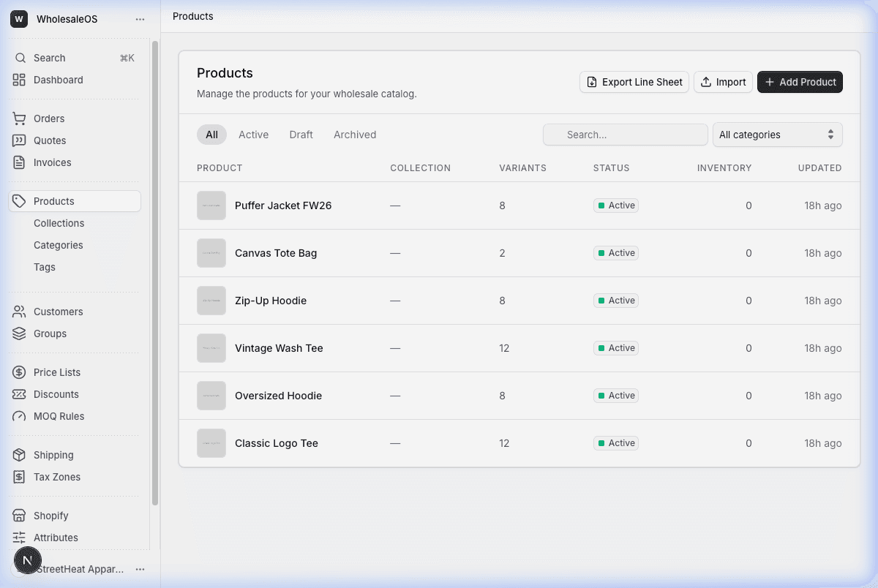Click inside the product search field
This screenshot has height=588, width=878.
coord(625,135)
